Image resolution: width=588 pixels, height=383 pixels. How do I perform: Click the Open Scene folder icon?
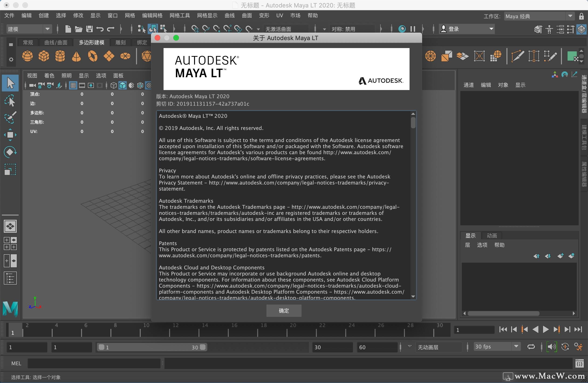click(x=79, y=29)
